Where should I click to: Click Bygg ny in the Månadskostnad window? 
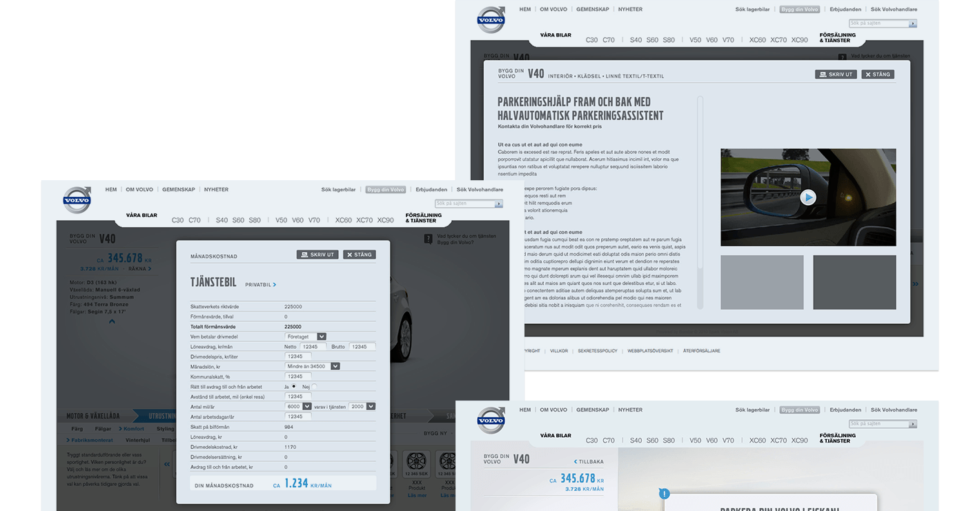[x=435, y=433]
